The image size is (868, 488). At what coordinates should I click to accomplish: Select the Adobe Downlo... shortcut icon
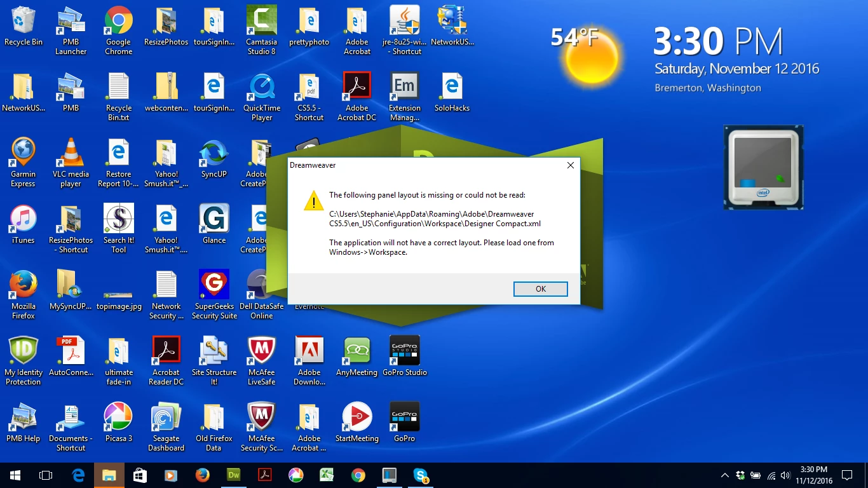pos(309,362)
